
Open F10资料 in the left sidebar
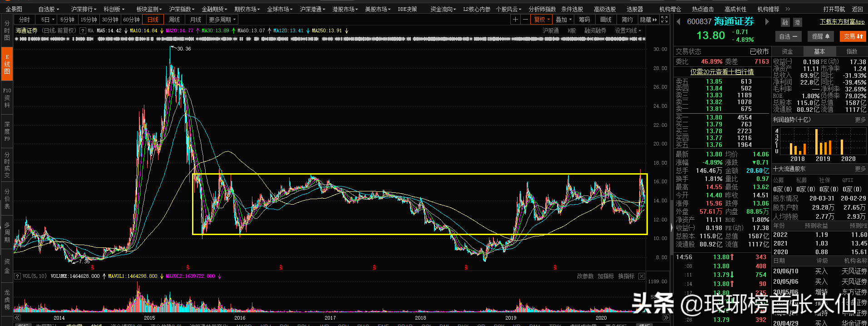click(7, 98)
